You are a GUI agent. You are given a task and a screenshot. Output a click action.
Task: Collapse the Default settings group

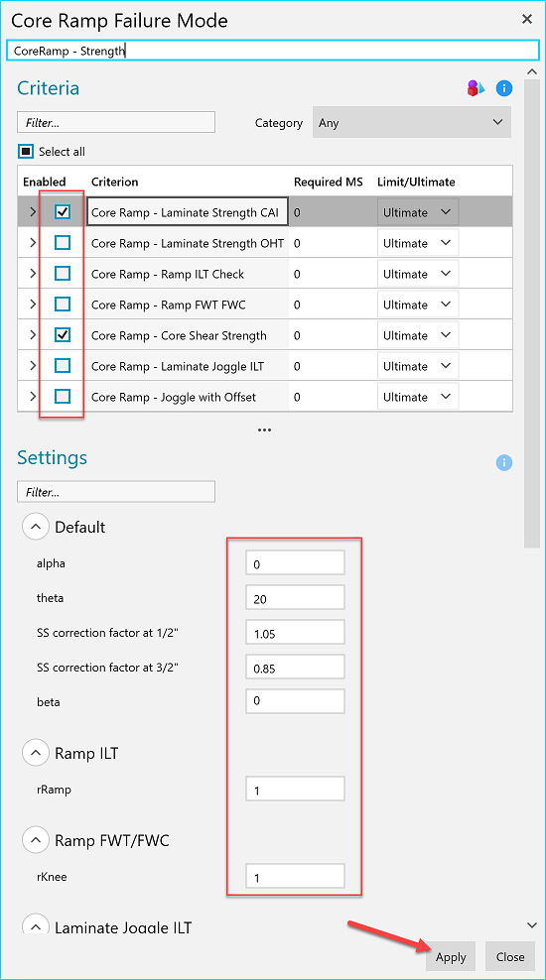pyautogui.click(x=36, y=527)
